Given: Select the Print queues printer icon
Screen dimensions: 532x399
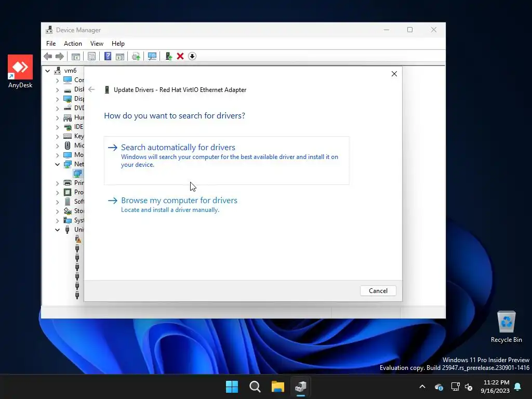Looking at the screenshot, I should (x=68, y=183).
